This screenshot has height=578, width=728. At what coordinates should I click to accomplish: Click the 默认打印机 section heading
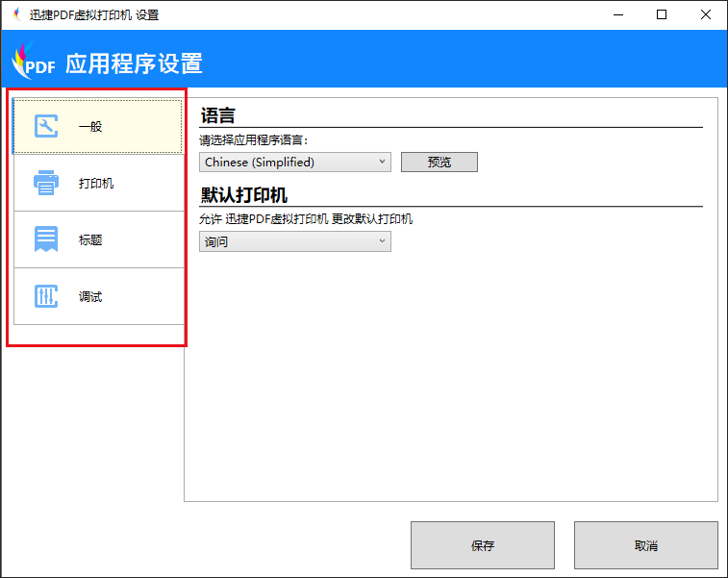(x=243, y=195)
